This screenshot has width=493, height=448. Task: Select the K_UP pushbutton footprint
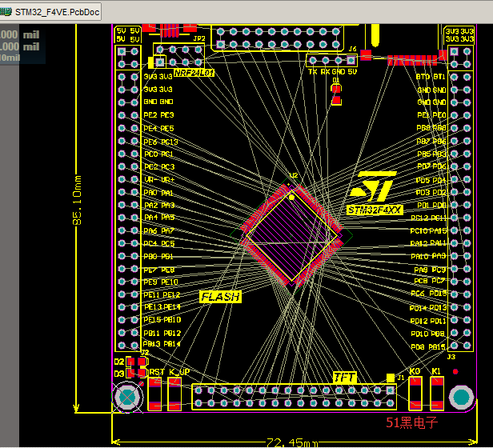pyautogui.click(x=174, y=394)
